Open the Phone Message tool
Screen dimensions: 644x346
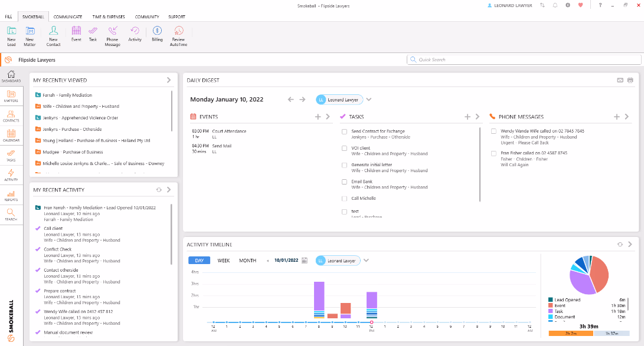point(112,35)
